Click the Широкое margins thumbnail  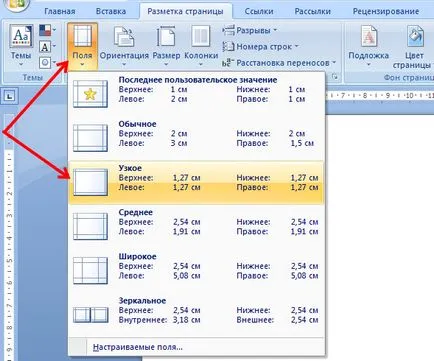90,271
